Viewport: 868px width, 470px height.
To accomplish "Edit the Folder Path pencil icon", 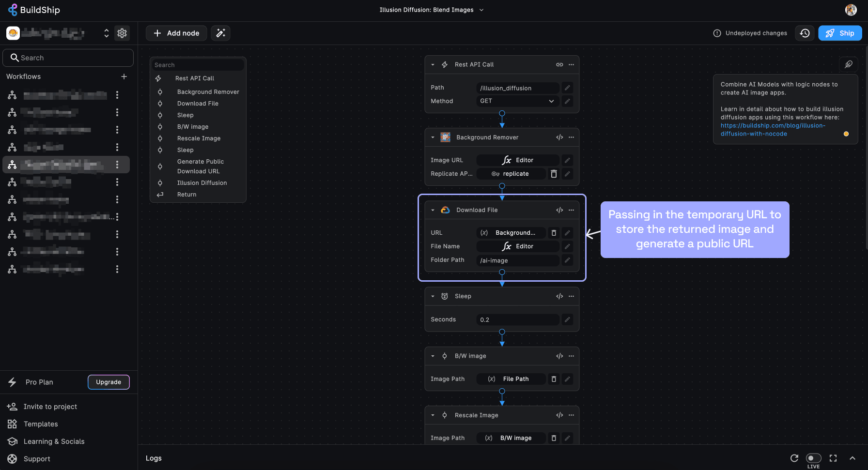I will [567, 260].
